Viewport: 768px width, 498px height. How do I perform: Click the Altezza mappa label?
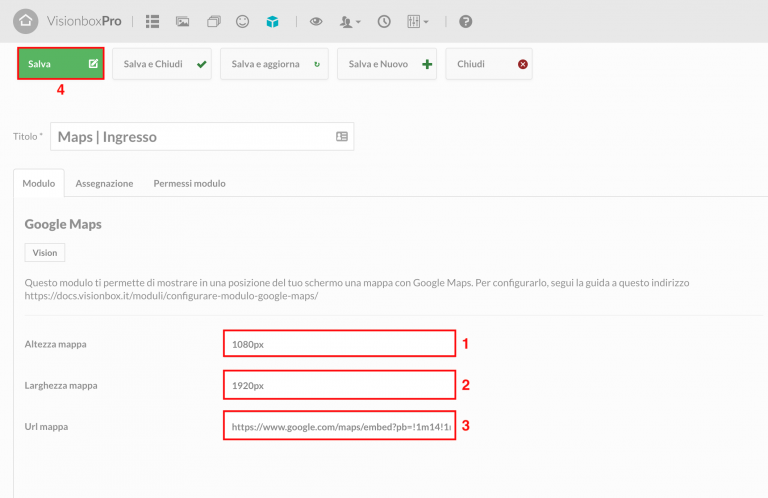coord(55,344)
